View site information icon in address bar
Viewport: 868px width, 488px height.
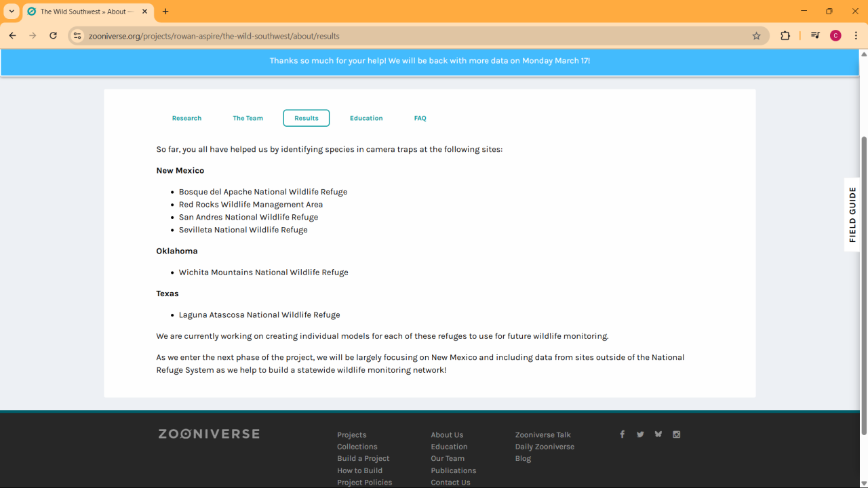[77, 36]
